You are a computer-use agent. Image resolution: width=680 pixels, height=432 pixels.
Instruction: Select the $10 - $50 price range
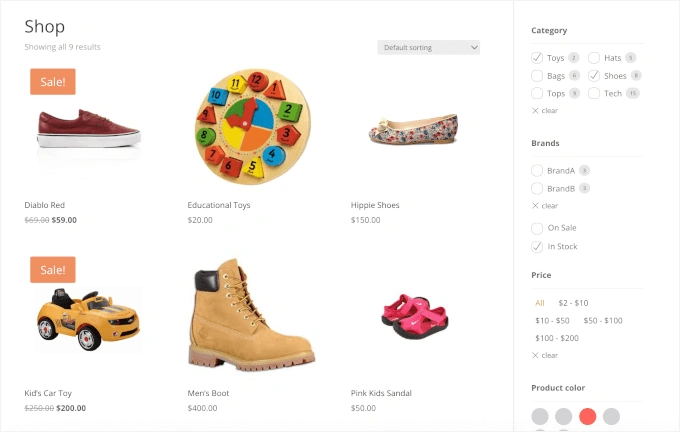(x=552, y=320)
